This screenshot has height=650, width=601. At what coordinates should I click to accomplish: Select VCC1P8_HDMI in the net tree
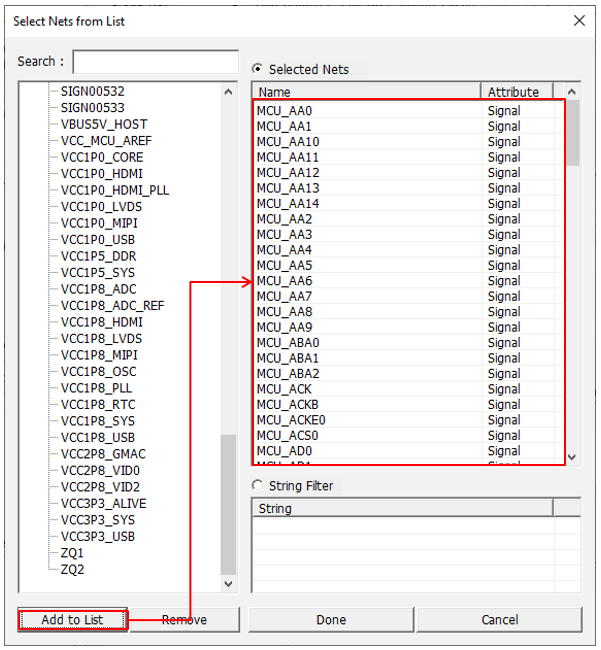[x=101, y=322]
